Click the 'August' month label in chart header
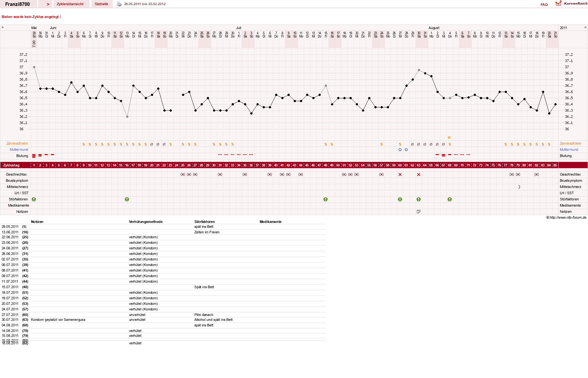The image size is (588, 378). click(x=434, y=28)
